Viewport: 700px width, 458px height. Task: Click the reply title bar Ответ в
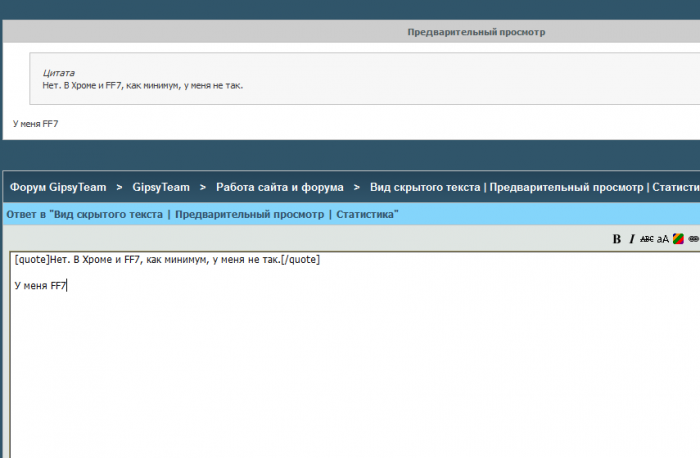click(x=202, y=214)
